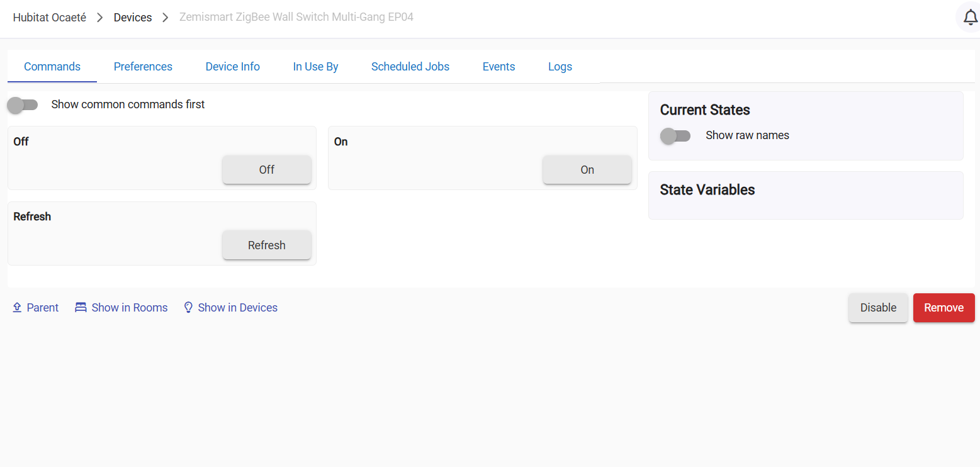Switch to the Events tab
980x467 pixels.
coord(498,67)
